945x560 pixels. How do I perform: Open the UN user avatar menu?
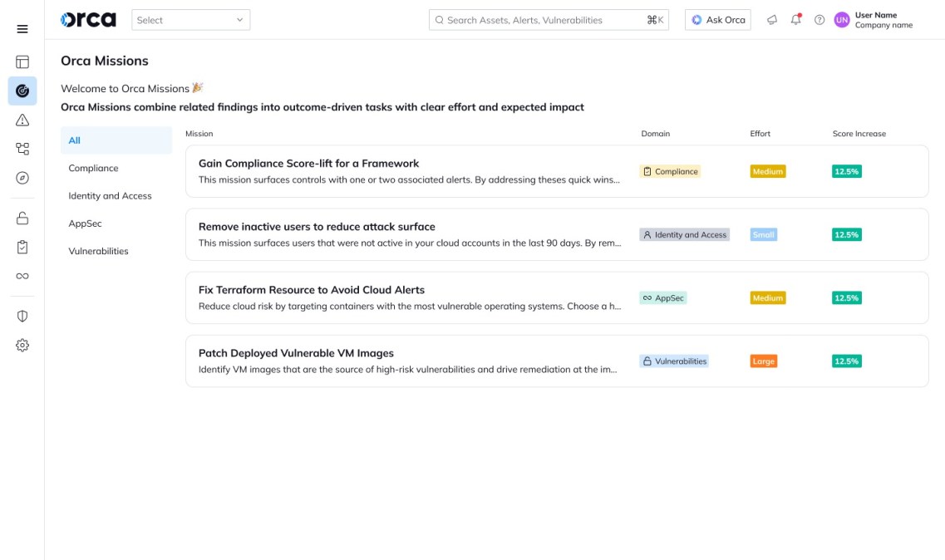tap(841, 19)
